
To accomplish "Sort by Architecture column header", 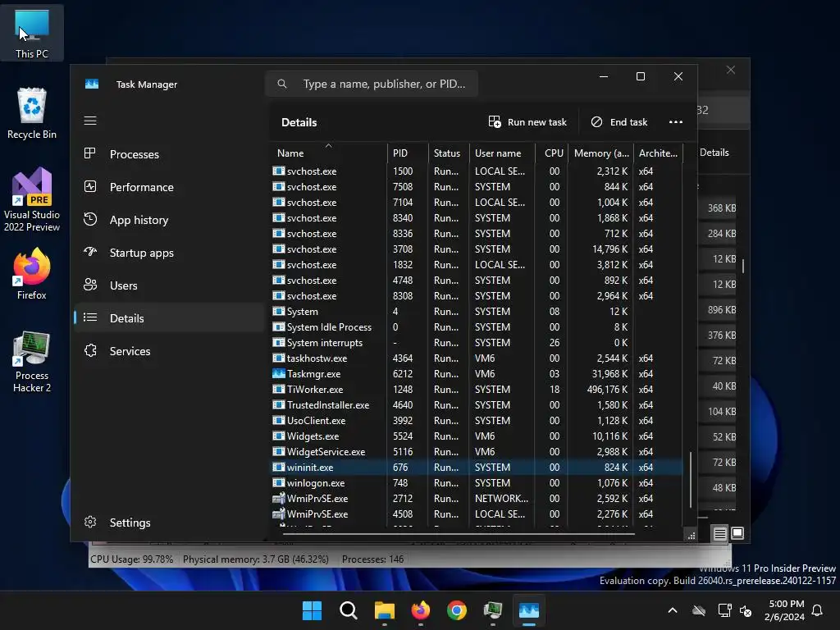I will (x=658, y=153).
